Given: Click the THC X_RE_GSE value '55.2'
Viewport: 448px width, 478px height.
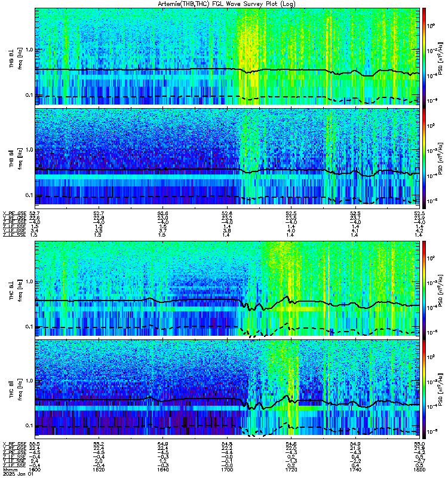Looking at the screenshot, I should point(99,444).
